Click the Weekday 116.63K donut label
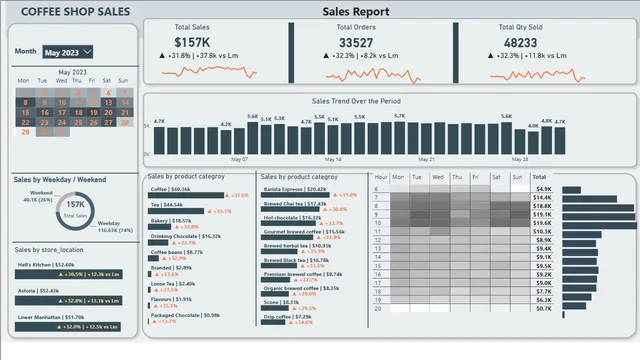640x360 pixels. point(115,227)
